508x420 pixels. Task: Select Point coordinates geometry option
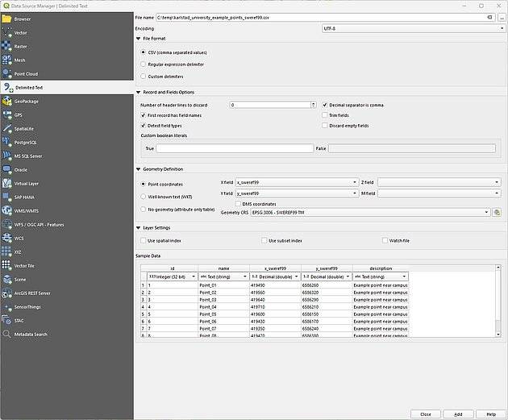pyautogui.click(x=143, y=184)
